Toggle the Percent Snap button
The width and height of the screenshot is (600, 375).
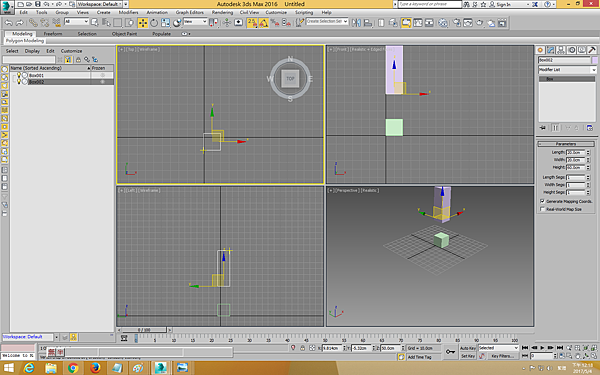275,23
